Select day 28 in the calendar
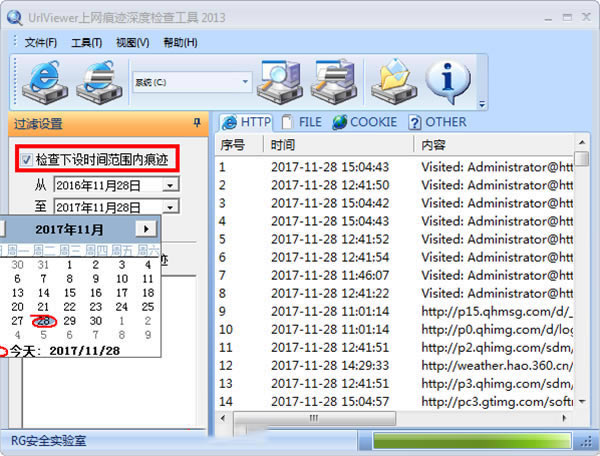 click(43, 321)
